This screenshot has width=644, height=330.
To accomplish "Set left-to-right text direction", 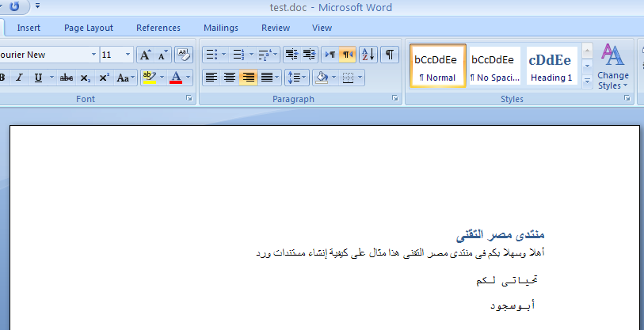I will (330, 55).
